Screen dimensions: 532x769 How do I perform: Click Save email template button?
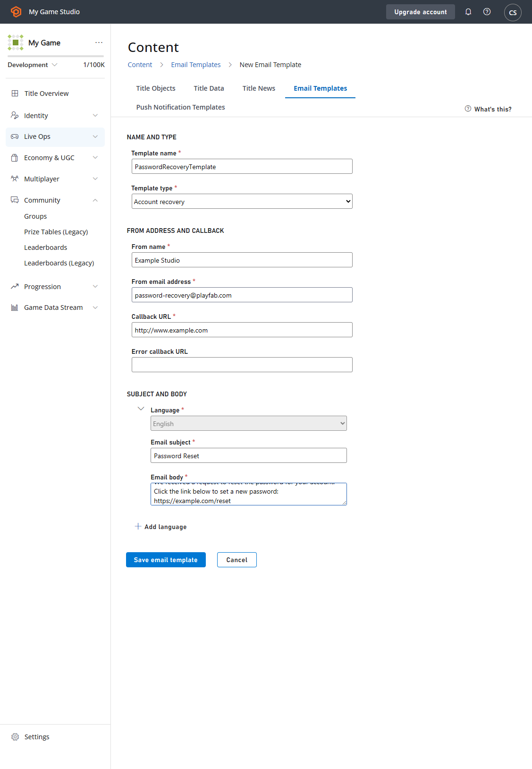pos(166,560)
